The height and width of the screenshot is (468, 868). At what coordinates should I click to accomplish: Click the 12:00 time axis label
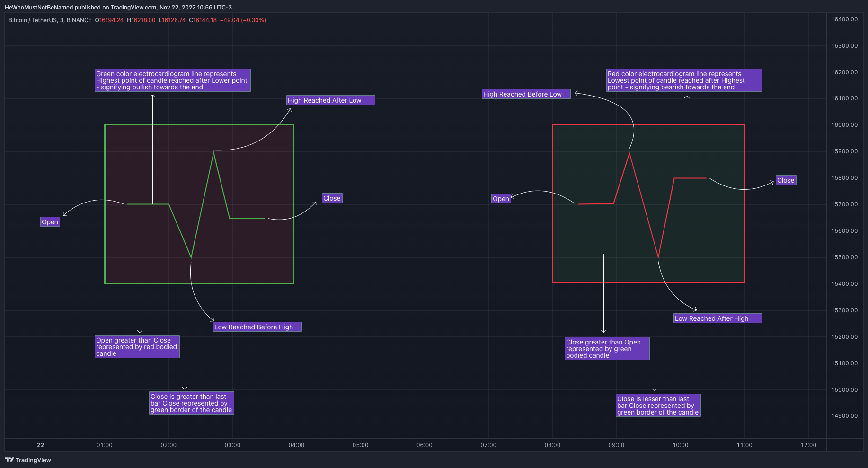click(808, 445)
